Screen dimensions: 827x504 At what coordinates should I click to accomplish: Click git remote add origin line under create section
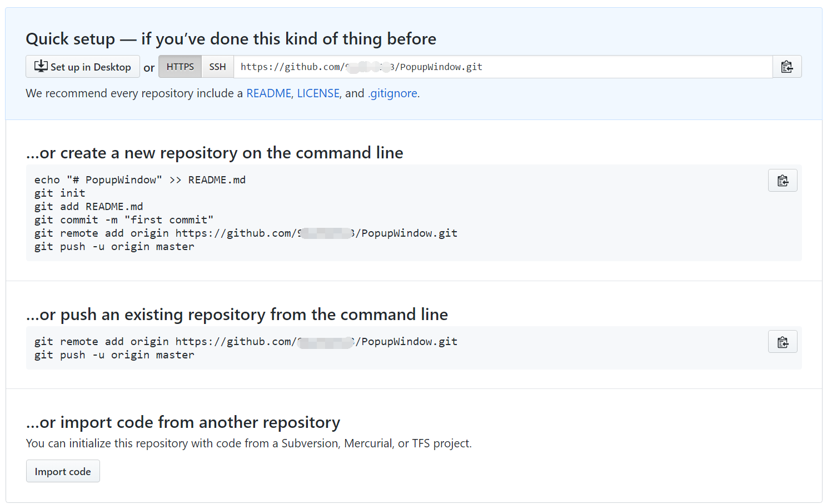pos(246,233)
